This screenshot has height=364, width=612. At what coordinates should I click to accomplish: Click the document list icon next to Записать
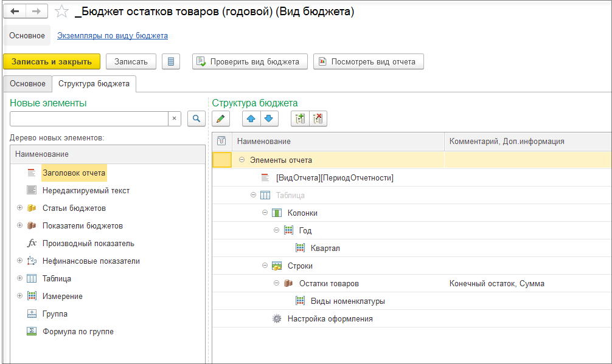click(171, 61)
